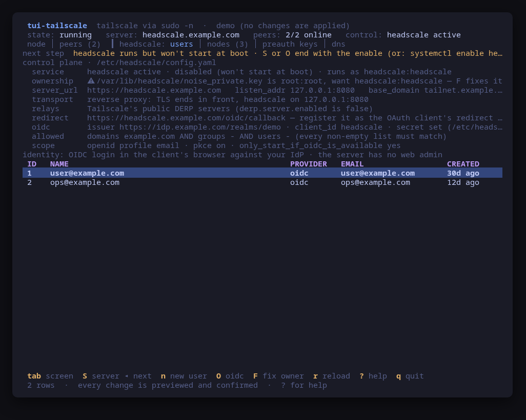The width and height of the screenshot is (526, 420).
Task: Switch to the preauth keys tab
Action: point(290,44)
